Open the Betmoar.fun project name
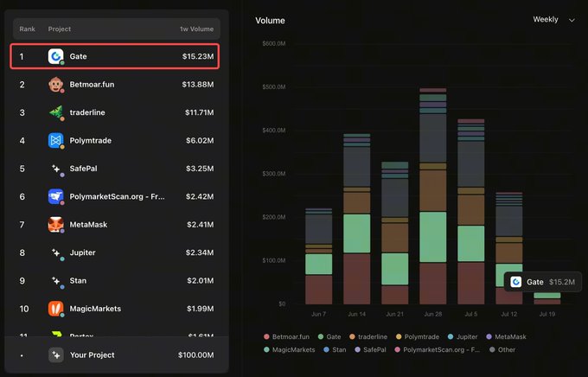This screenshot has width=588, height=377. click(92, 85)
